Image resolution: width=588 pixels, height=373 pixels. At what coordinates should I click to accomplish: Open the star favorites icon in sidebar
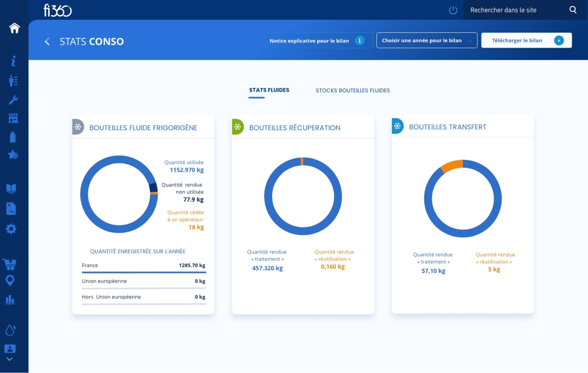[13, 155]
